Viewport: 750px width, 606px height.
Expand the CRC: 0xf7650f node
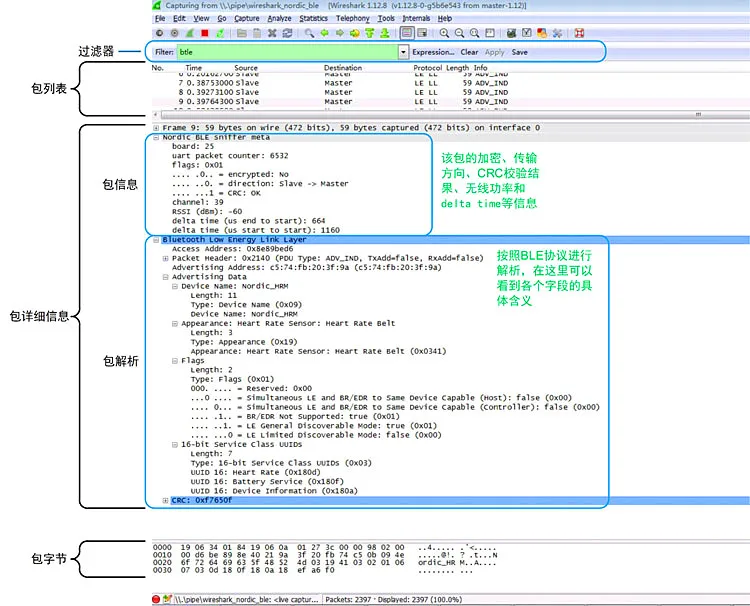[165, 500]
